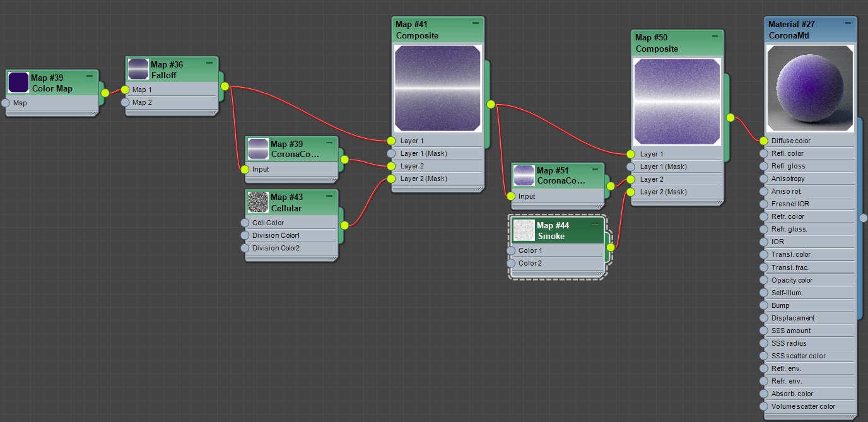Click Layer 1 (Mask) socket on Map #41

pos(391,153)
